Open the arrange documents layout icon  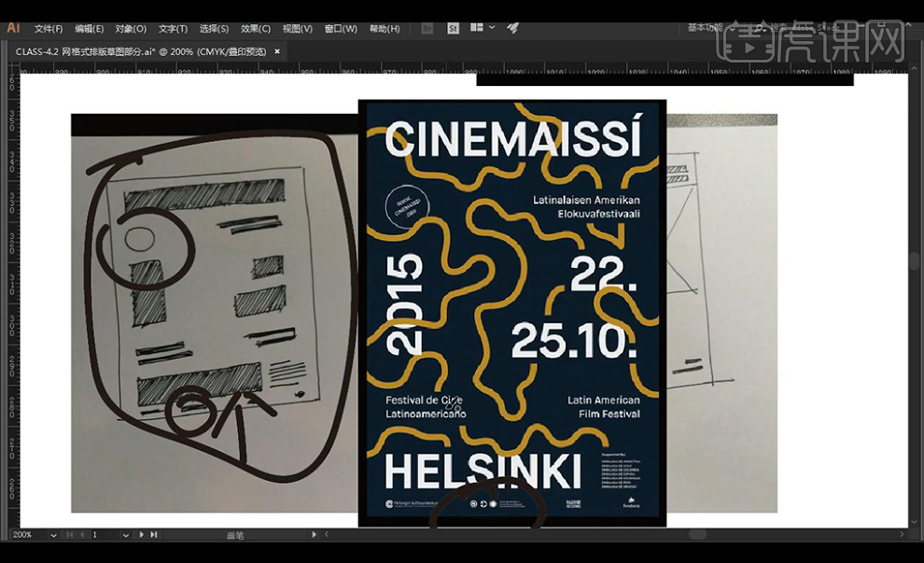[x=477, y=28]
